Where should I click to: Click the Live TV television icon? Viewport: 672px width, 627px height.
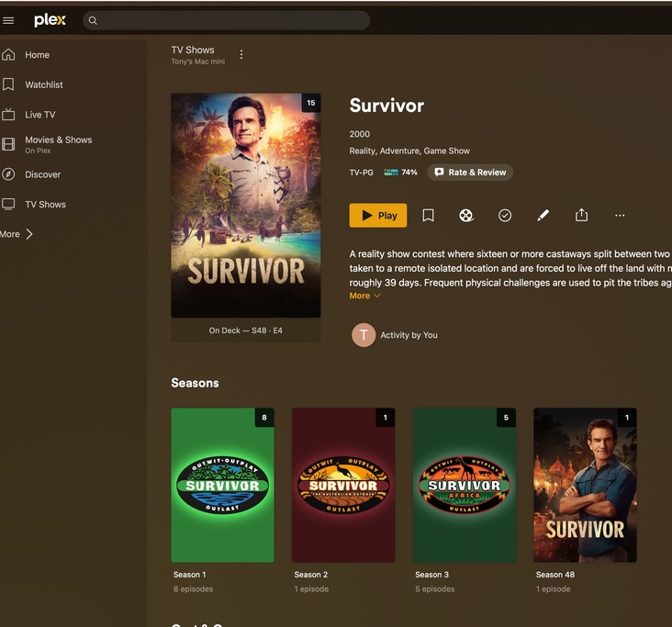coord(8,115)
